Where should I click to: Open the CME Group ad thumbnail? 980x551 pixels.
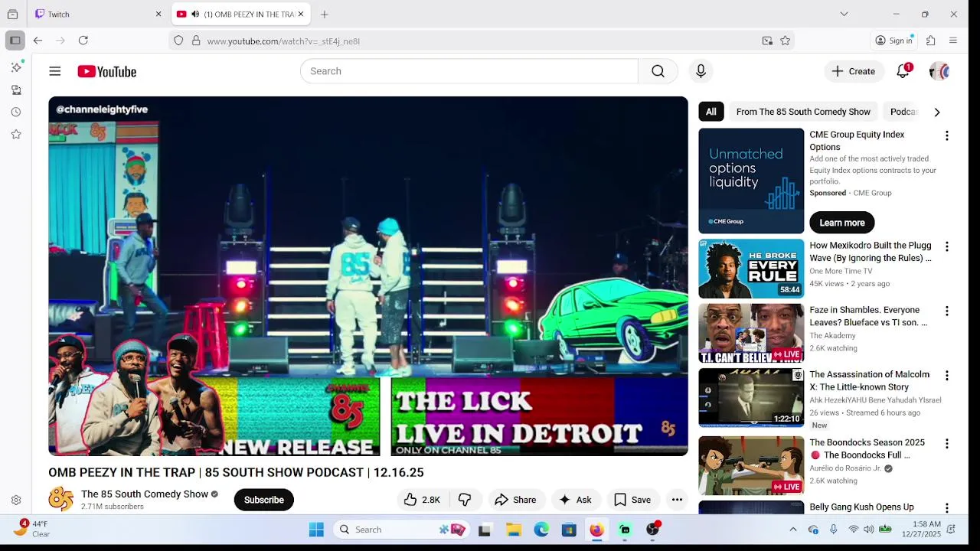751,181
